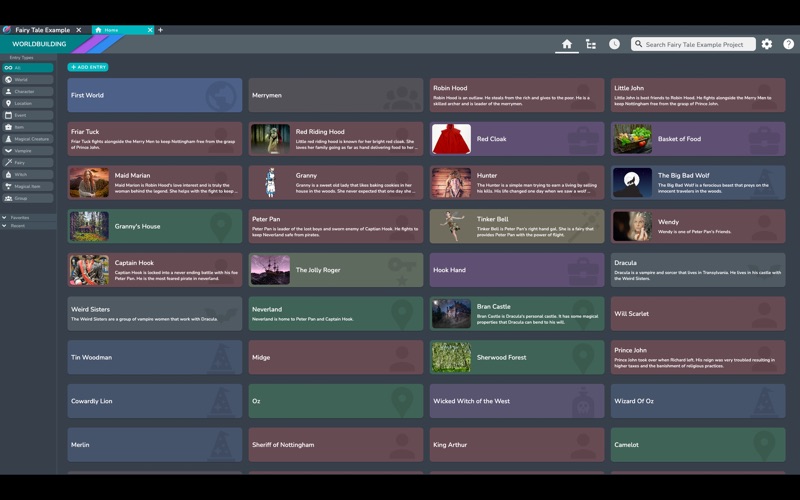Click the Search Fairy Tale Example Project field

click(693, 44)
